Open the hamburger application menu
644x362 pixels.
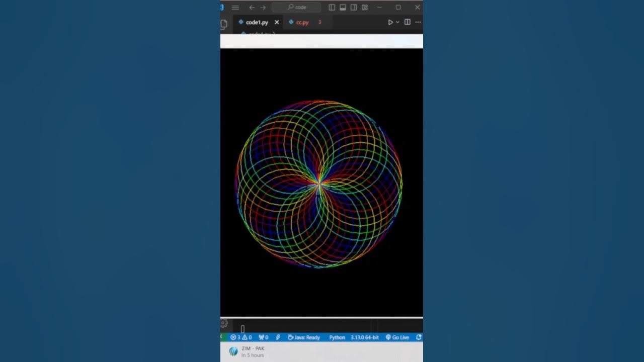tap(235, 8)
